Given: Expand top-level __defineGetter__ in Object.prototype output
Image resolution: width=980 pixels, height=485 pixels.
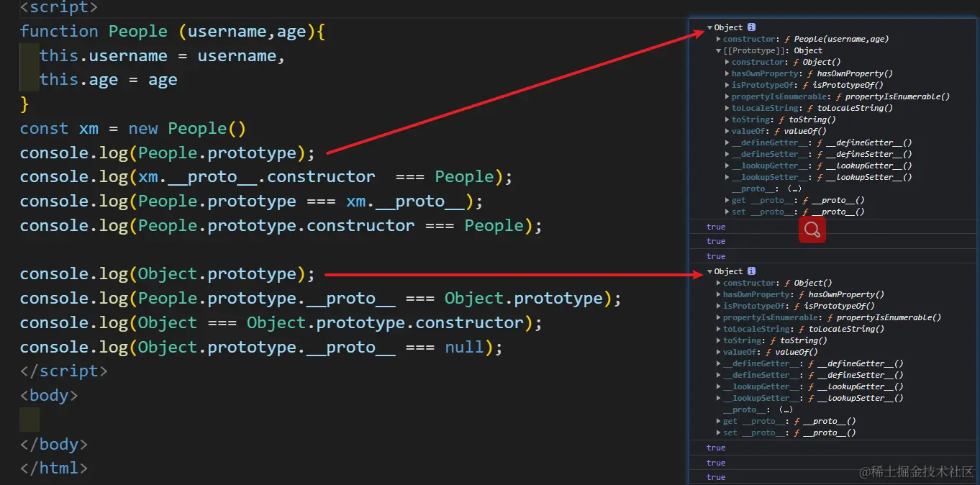Looking at the screenshot, I should 719,363.
